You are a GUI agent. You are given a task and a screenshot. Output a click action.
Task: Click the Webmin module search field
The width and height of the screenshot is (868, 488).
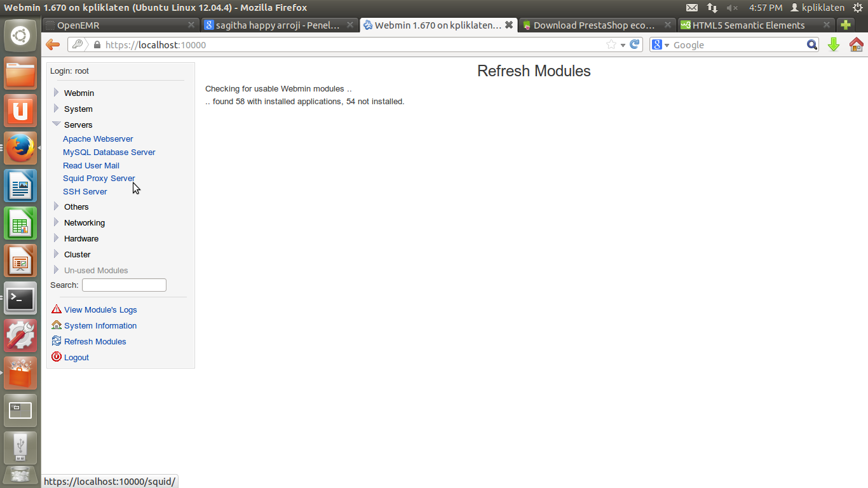tap(124, 285)
